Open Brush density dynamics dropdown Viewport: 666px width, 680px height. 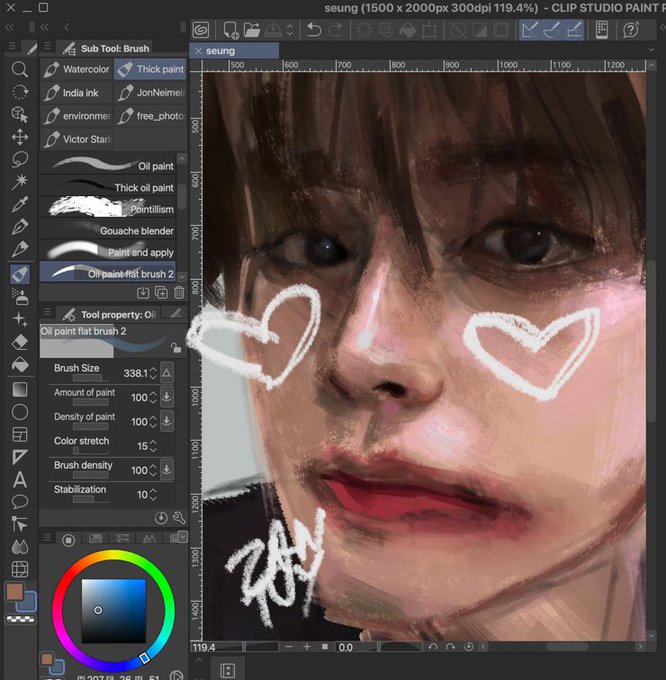coord(167,470)
